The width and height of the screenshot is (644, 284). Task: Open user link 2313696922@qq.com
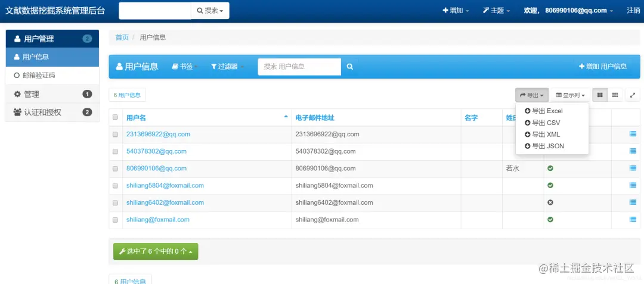[x=158, y=134]
